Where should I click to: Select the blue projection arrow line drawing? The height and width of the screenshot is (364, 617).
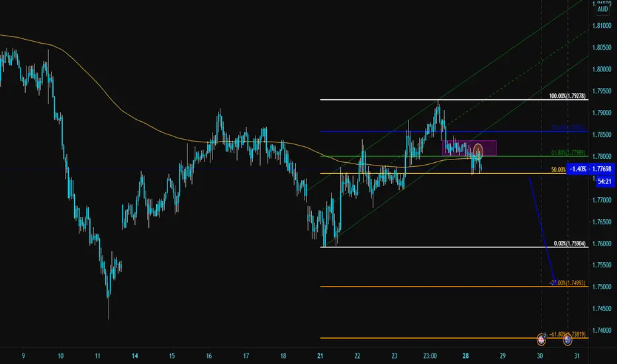coord(542,230)
